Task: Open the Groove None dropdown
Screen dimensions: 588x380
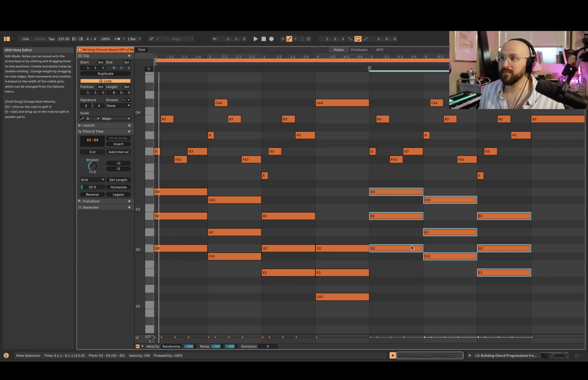Action: coord(118,106)
